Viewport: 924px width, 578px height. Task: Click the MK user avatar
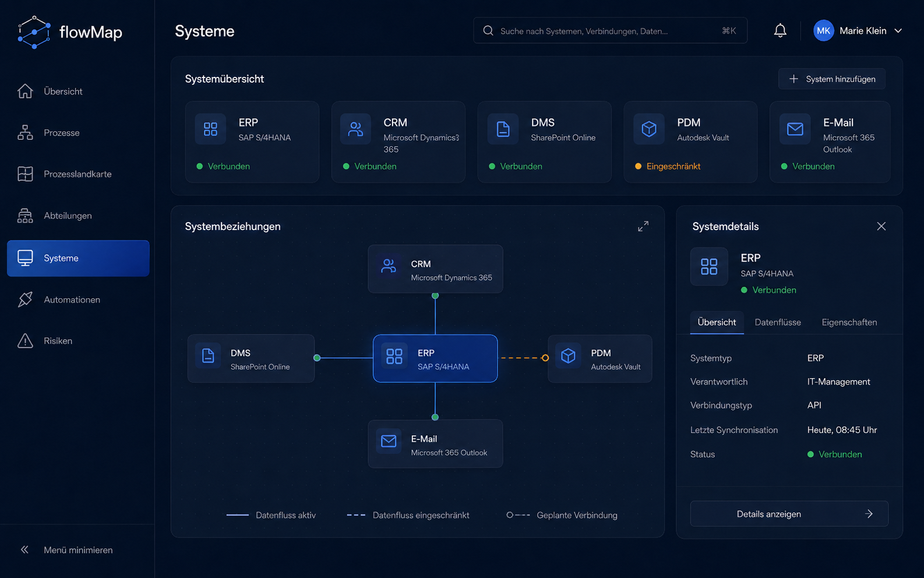pos(823,31)
